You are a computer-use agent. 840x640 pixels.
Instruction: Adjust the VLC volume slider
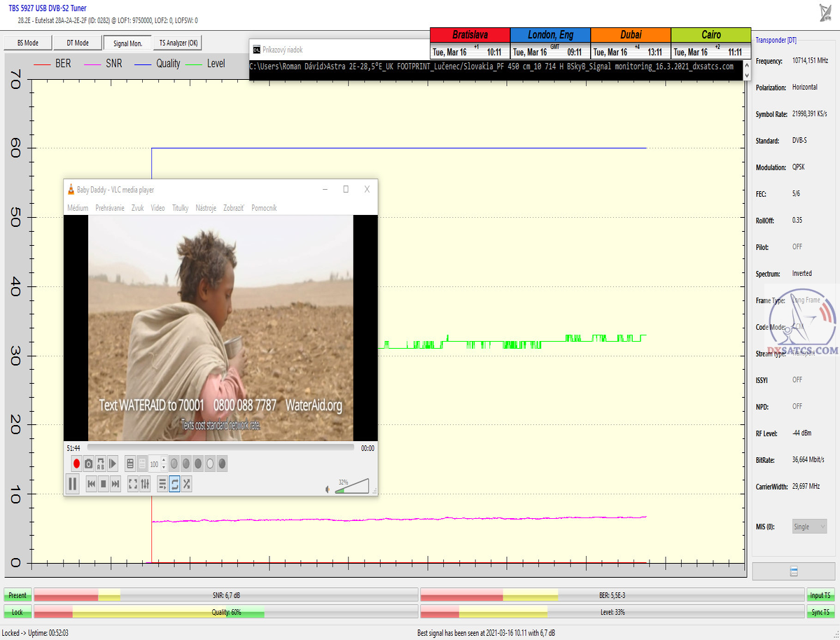click(x=352, y=487)
